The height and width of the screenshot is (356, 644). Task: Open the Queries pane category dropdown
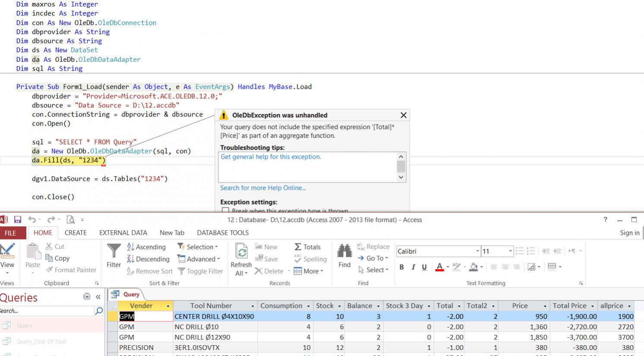click(x=87, y=297)
